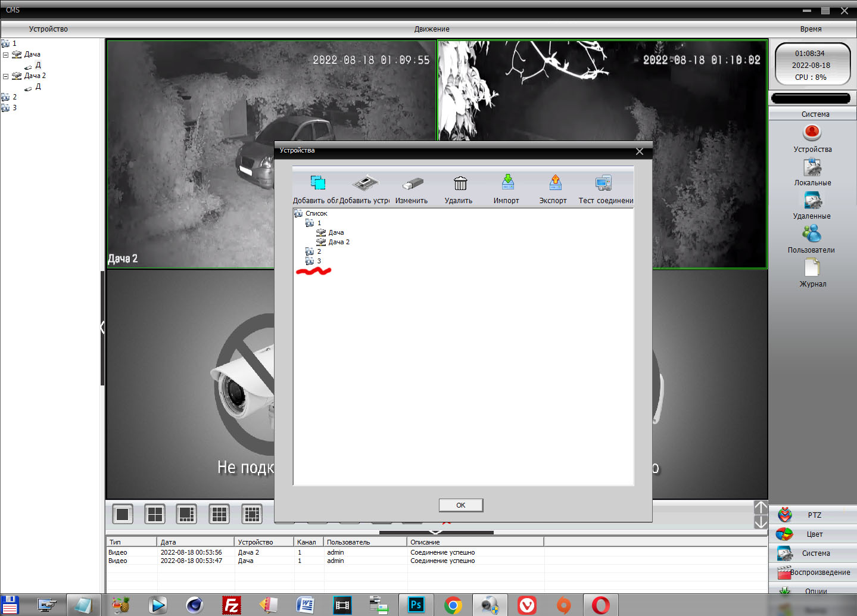Click the Add Device (Добавить устр) icon

click(365, 183)
